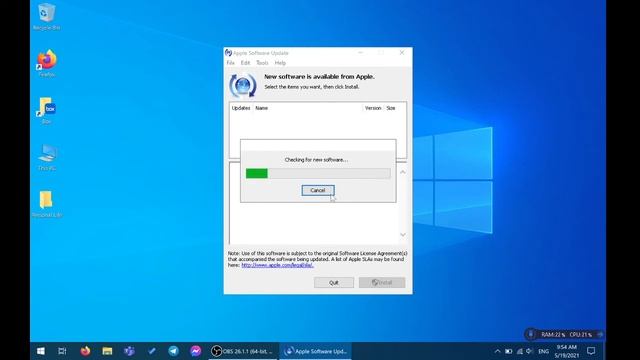Click the battery icon in system tray
The height and width of the screenshot is (360, 640).
[x=508, y=351]
